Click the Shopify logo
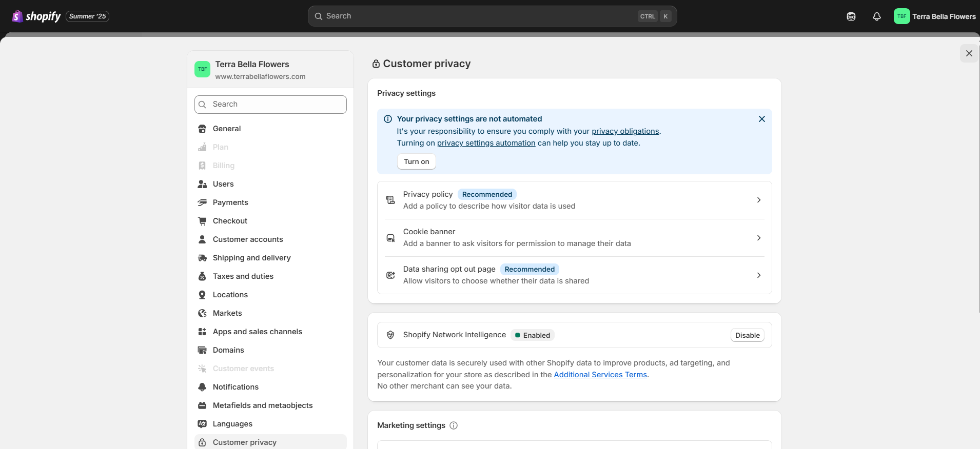 pyautogui.click(x=36, y=16)
